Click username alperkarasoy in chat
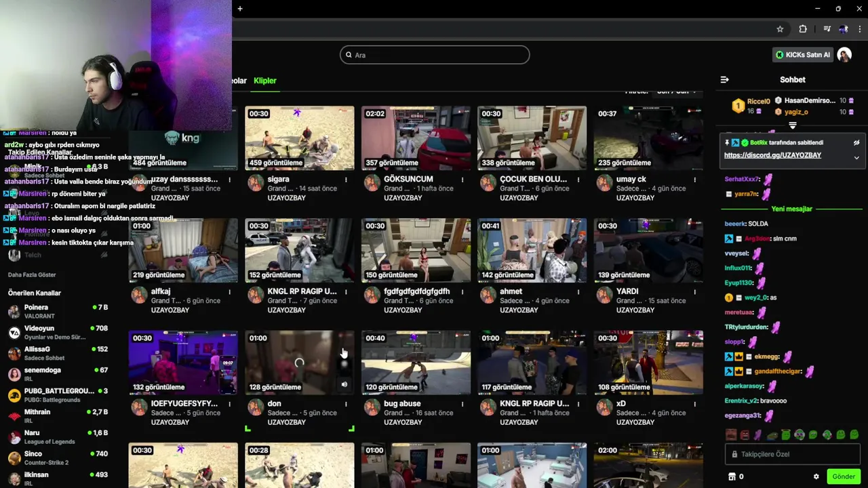The image size is (868, 488). [745, 386]
